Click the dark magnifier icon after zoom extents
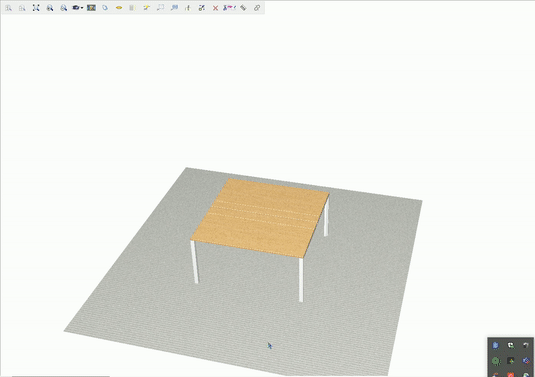The image size is (535, 377). (50, 8)
